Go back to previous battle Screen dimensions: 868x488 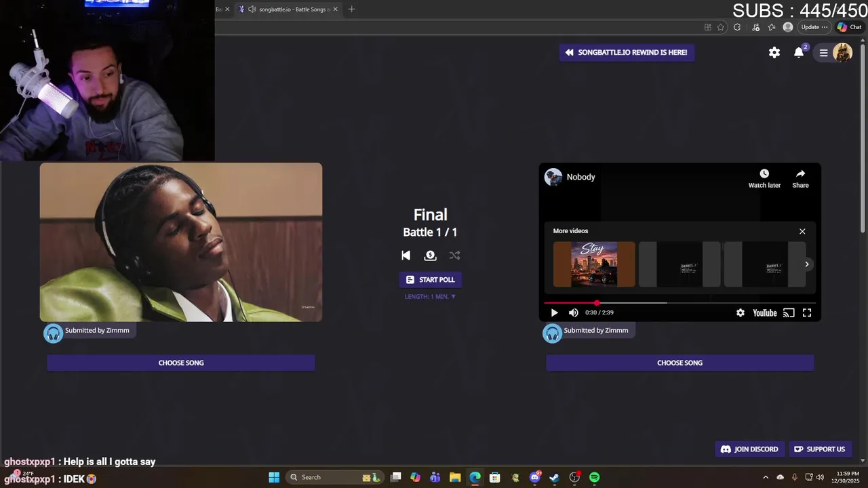pyautogui.click(x=406, y=256)
